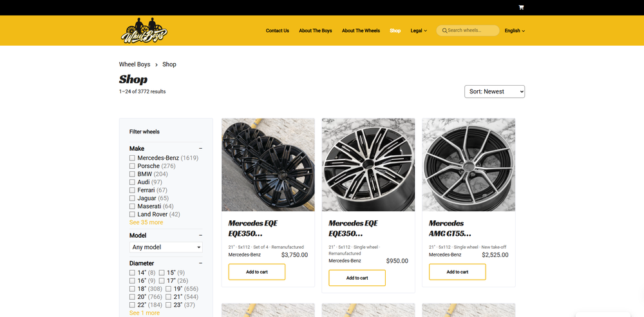This screenshot has width=644, height=317.
Task: Check the 15" diameter filter
Action: pos(162,273)
